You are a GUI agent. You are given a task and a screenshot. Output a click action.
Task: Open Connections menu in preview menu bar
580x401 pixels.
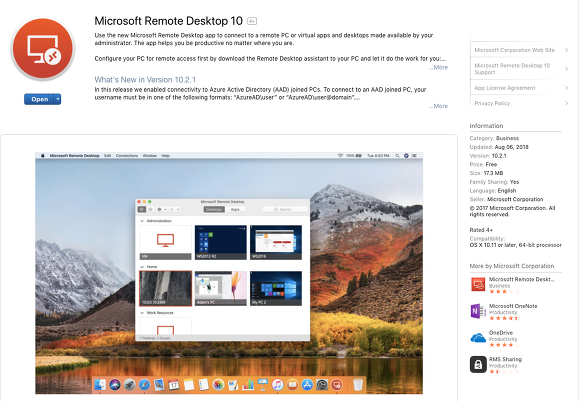coord(127,156)
